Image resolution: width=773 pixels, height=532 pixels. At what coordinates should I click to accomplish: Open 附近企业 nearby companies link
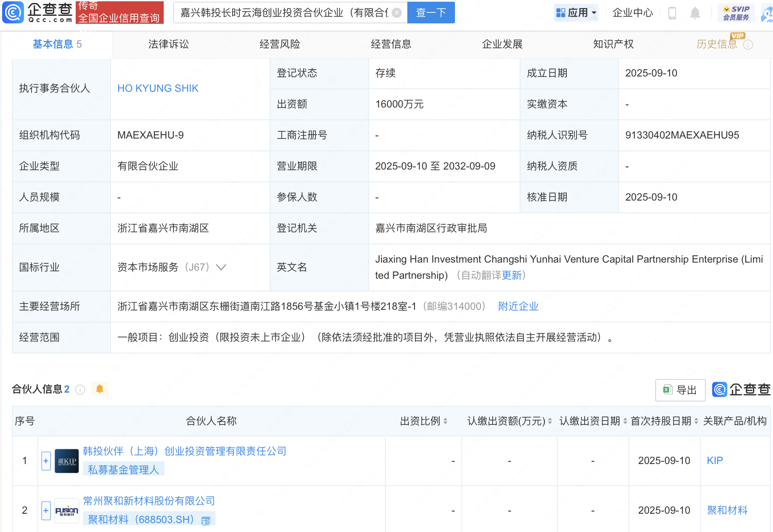518,306
